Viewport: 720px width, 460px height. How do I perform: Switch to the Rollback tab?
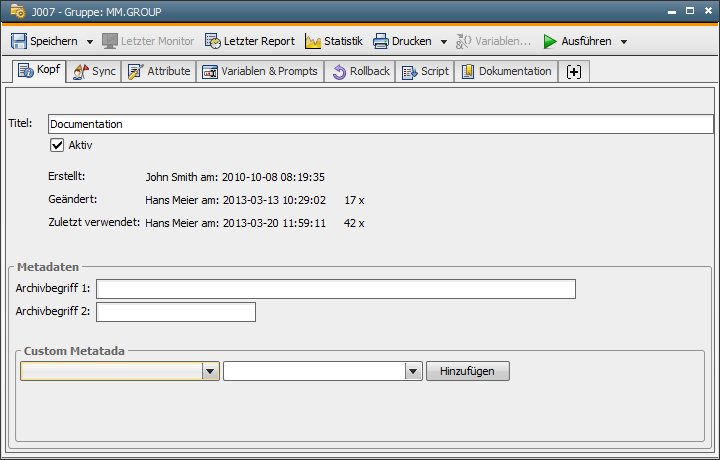(360, 72)
